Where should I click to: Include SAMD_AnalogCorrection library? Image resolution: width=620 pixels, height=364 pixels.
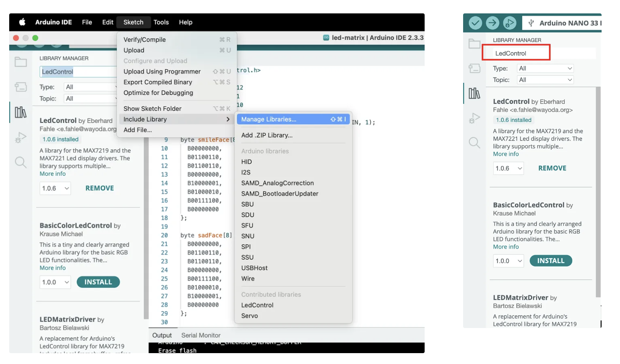pyautogui.click(x=293, y=183)
